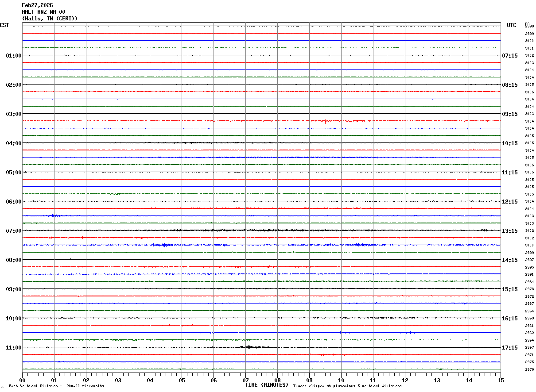Click the 04:00 CST time label
Image resolution: width=536 pixels, height=392 pixels.
(x=14, y=143)
